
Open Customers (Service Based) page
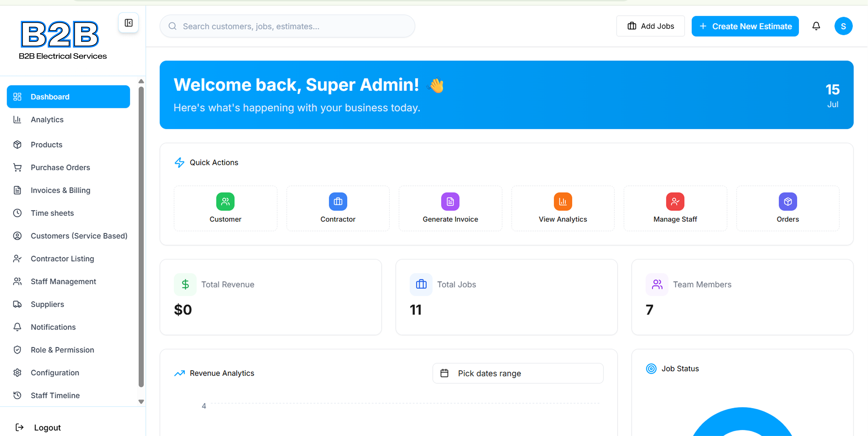point(68,236)
